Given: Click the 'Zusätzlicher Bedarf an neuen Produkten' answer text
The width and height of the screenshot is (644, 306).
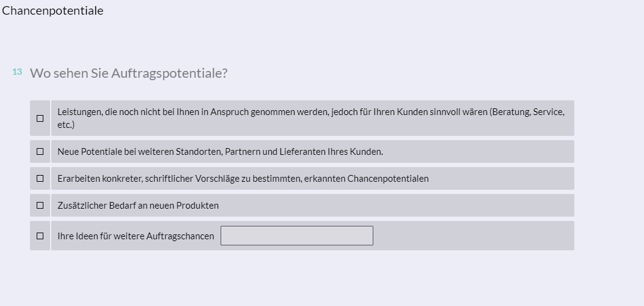Looking at the screenshot, I should 138,206.
